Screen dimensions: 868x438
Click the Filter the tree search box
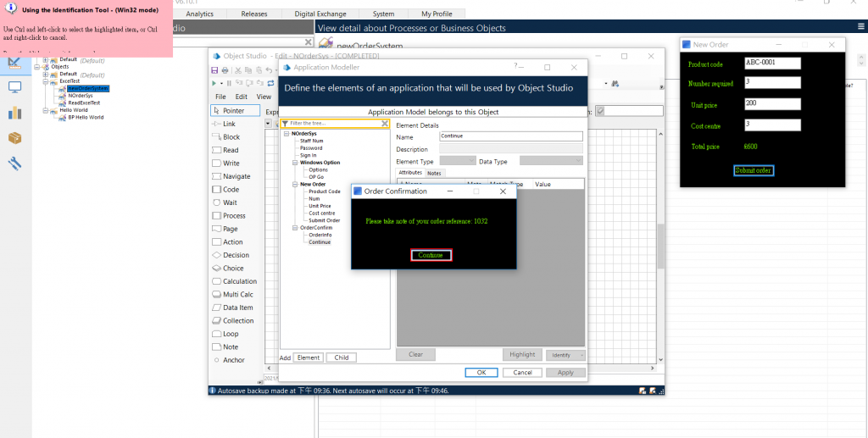click(x=335, y=124)
